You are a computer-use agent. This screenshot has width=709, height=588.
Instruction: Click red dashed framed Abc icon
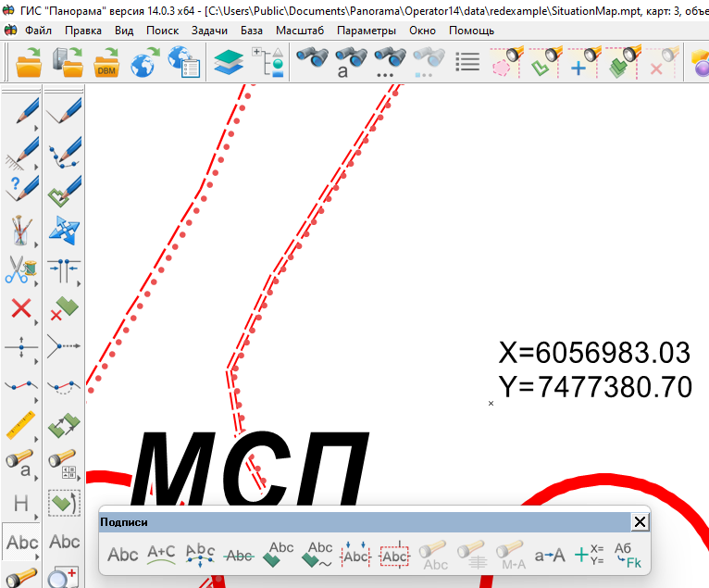(x=394, y=555)
